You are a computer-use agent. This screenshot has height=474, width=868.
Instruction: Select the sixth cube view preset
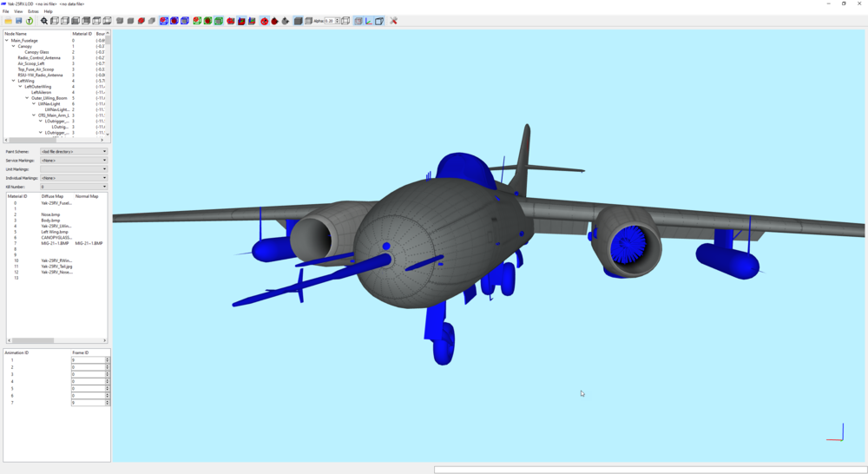pos(107,21)
